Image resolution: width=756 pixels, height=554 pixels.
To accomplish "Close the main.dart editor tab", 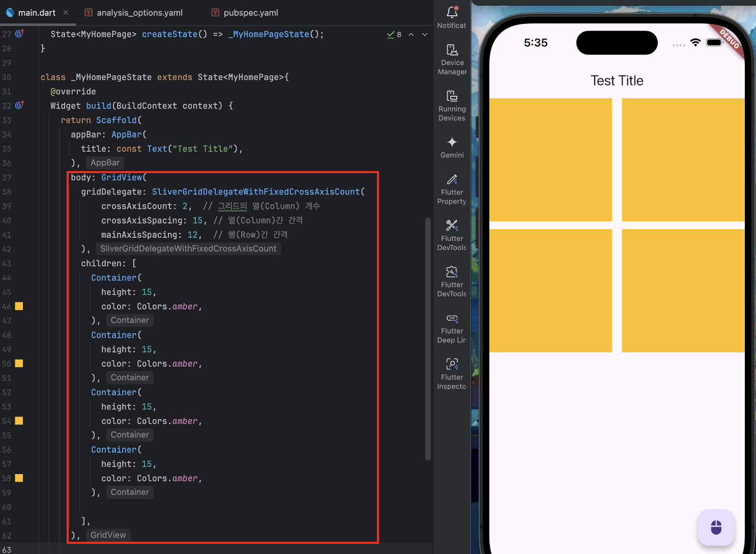I will point(66,13).
